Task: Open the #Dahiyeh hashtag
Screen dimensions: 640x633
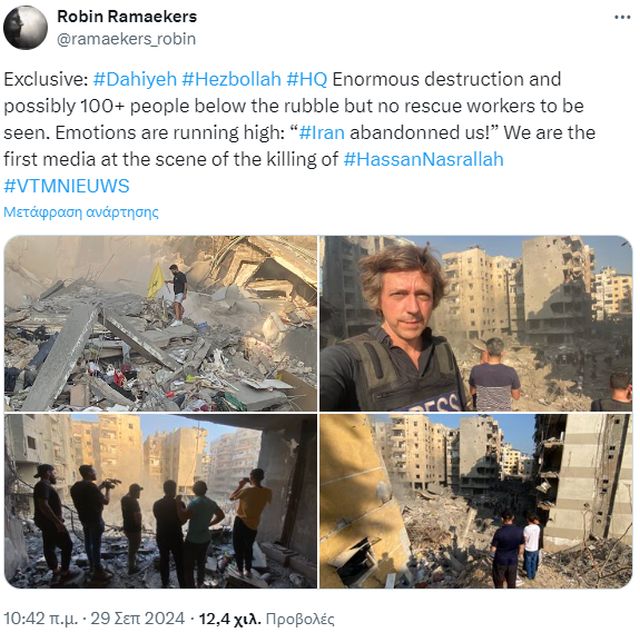Action: coord(135,79)
